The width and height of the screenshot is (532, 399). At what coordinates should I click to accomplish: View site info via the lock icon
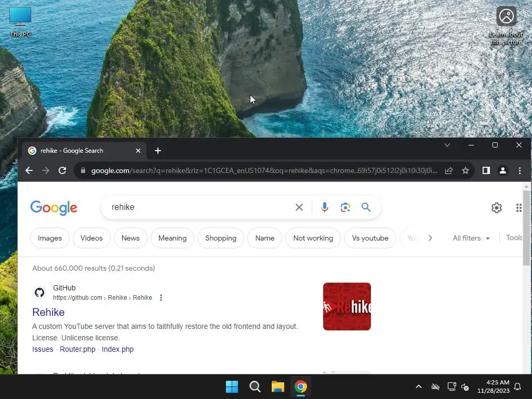(83, 170)
